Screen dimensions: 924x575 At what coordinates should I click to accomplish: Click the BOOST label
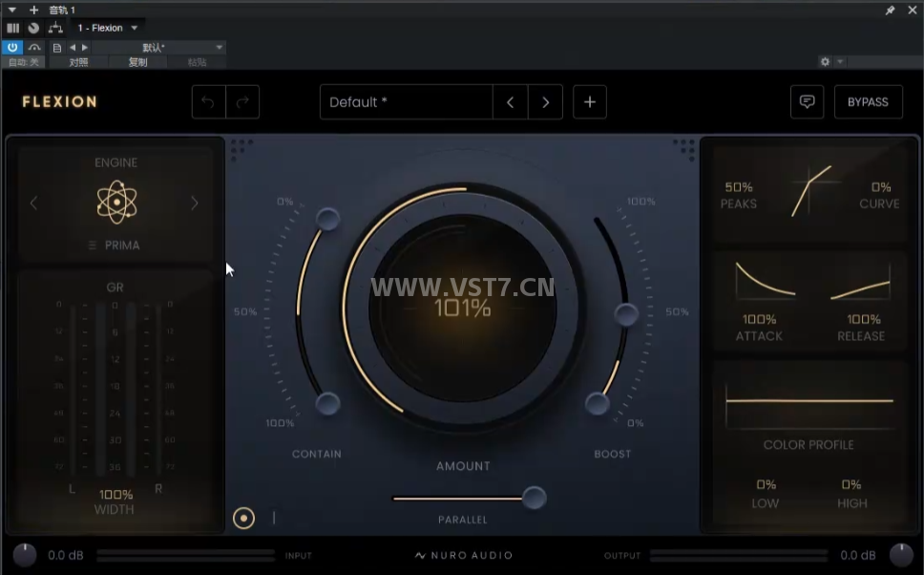[x=612, y=454]
